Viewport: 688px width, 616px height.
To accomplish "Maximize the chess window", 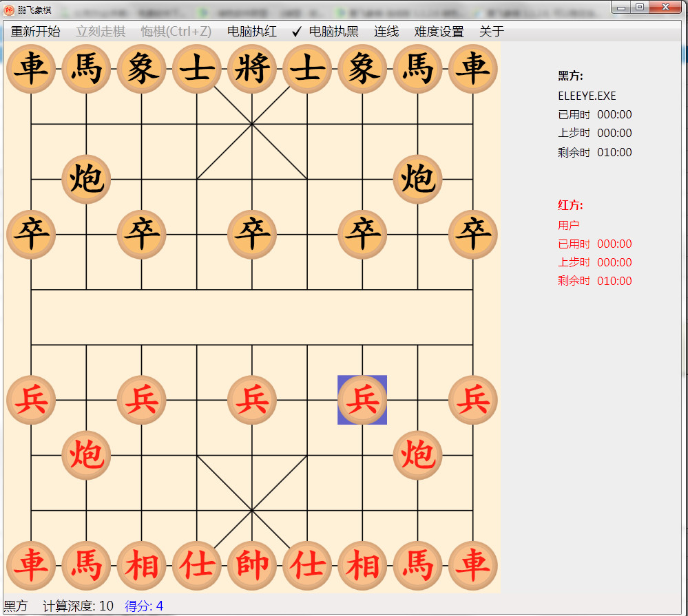I will coord(640,7).
